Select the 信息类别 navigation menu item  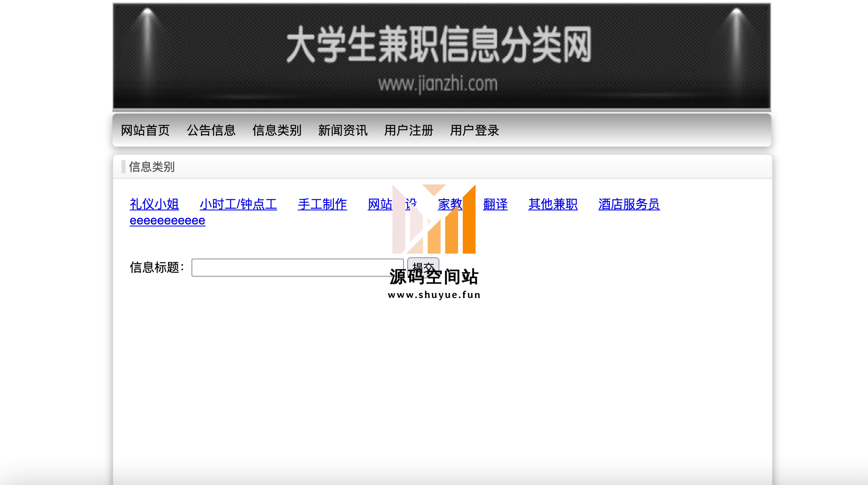point(277,131)
